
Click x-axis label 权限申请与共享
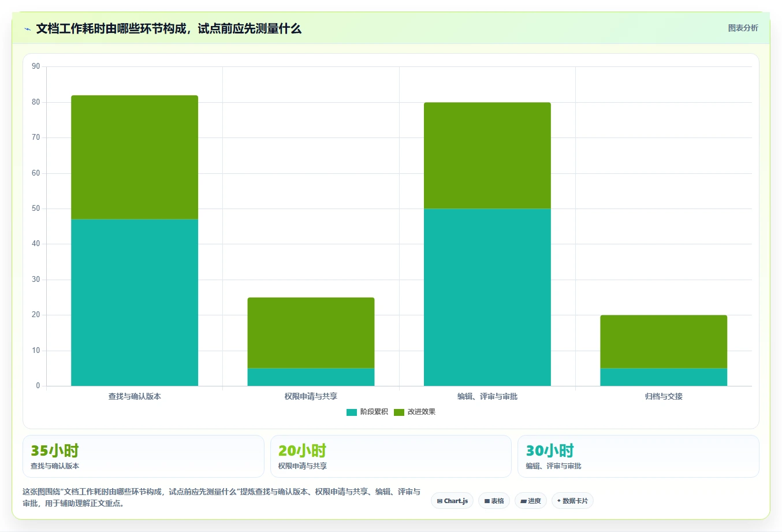[x=311, y=396]
